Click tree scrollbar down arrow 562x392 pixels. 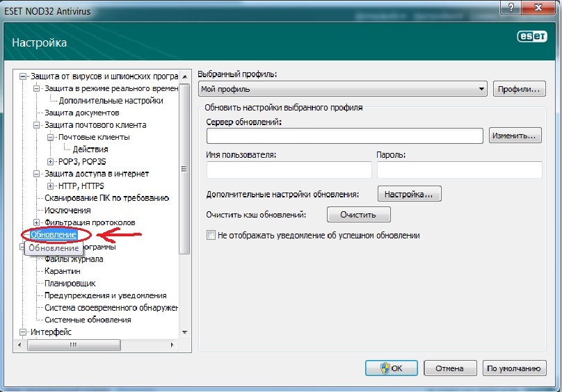pyautogui.click(x=184, y=332)
